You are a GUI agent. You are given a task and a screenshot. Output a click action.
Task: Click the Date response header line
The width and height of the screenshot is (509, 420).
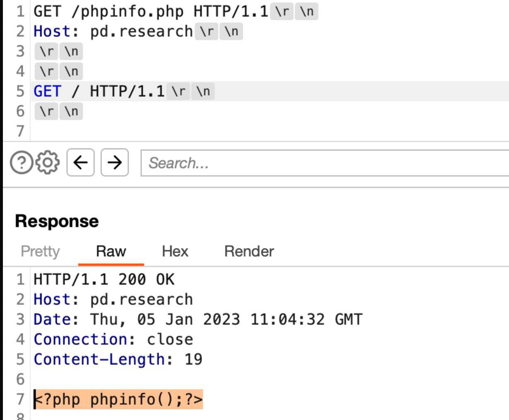(198, 320)
